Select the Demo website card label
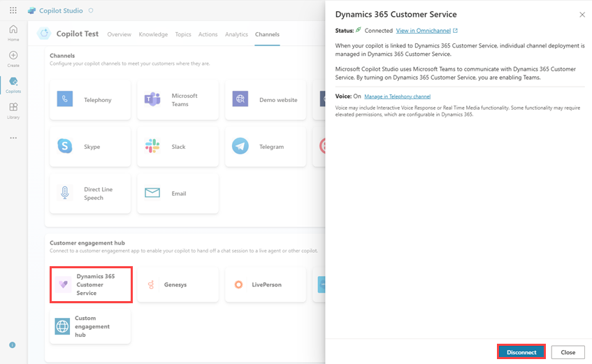592x364 pixels. [278, 100]
